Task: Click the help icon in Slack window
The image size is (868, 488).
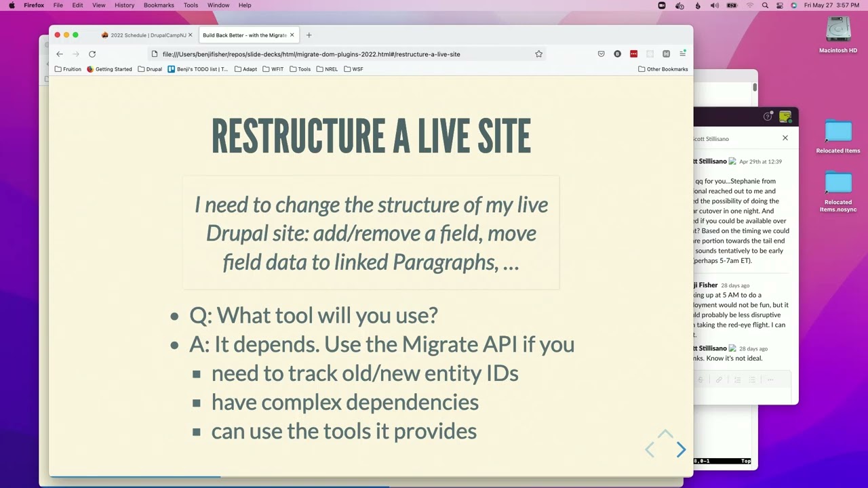Action: 768,117
